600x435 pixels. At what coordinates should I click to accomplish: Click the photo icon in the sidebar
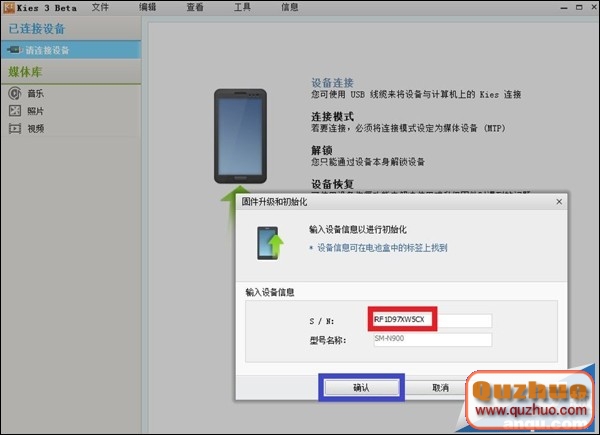pyautogui.click(x=15, y=111)
